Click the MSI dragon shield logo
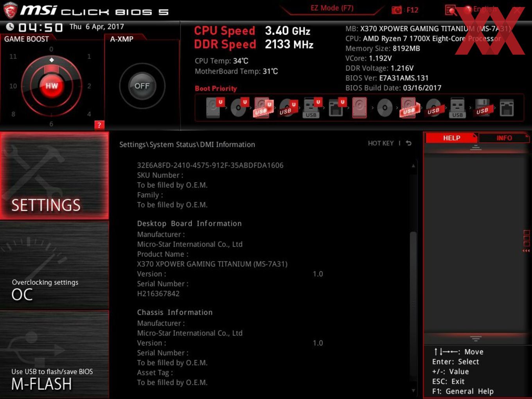This screenshot has width=532, height=399. click(x=10, y=10)
